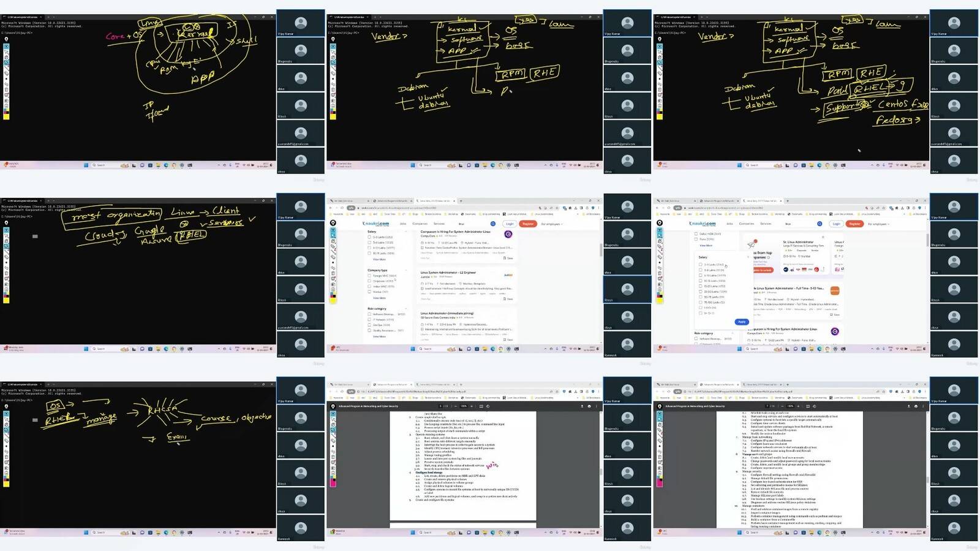Click naukri.com logo on Company type filter page
Screen dimensions: 980x551
(376, 224)
